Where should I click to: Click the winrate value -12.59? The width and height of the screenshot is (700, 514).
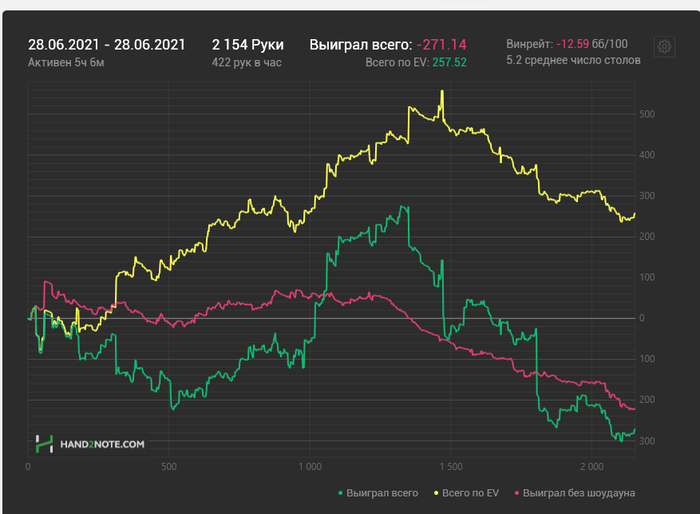click(x=572, y=44)
